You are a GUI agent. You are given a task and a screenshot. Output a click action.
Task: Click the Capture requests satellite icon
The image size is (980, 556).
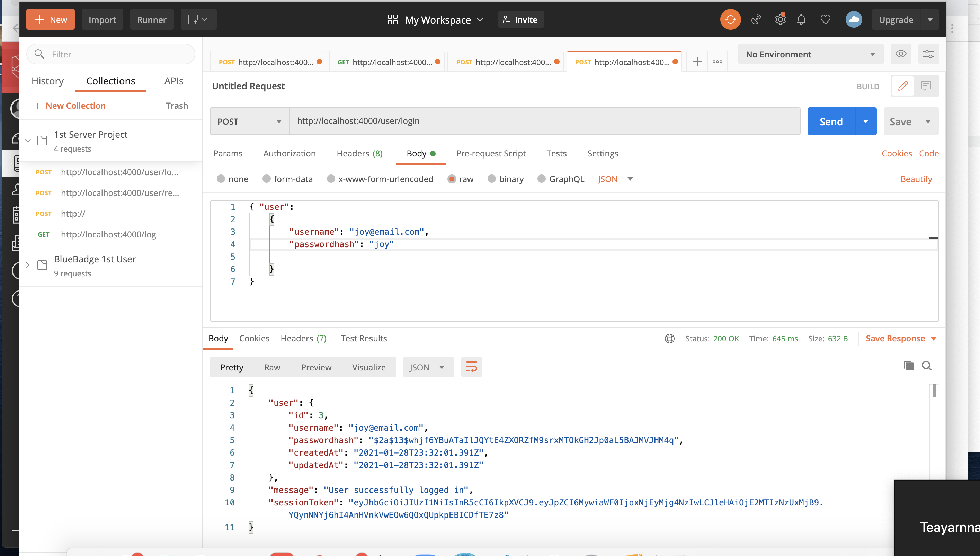tap(756, 19)
